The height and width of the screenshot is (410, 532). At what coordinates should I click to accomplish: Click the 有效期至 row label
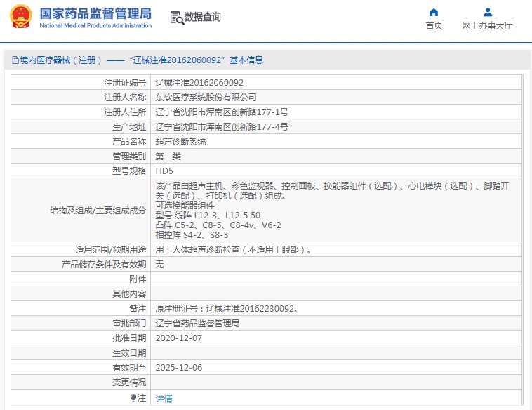129,368
